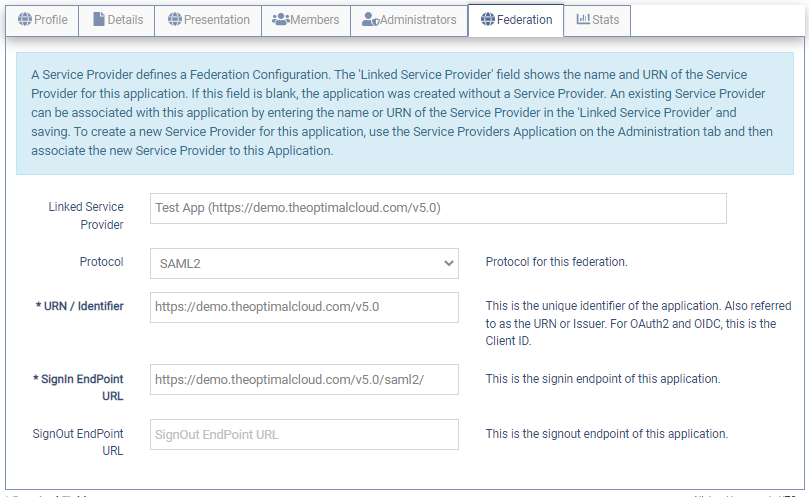Click the user-shield icon on Administrators tab
This screenshot has width=809, height=497.
tap(370, 20)
